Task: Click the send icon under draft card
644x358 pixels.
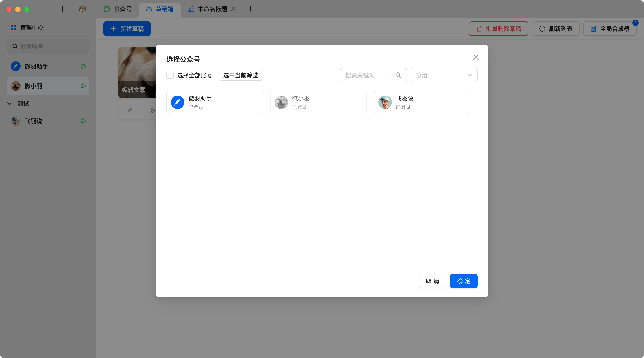Action: coord(153,110)
